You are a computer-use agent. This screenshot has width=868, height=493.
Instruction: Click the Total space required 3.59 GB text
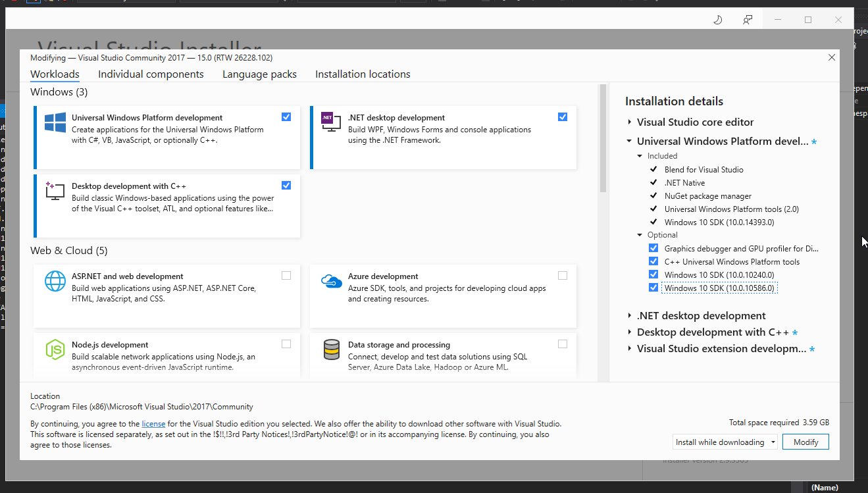(x=779, y=423)
